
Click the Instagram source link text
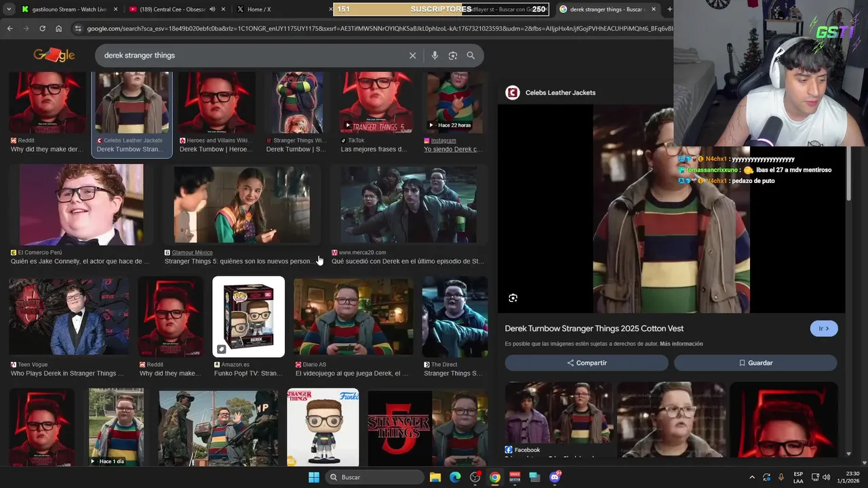coord(443,140)
